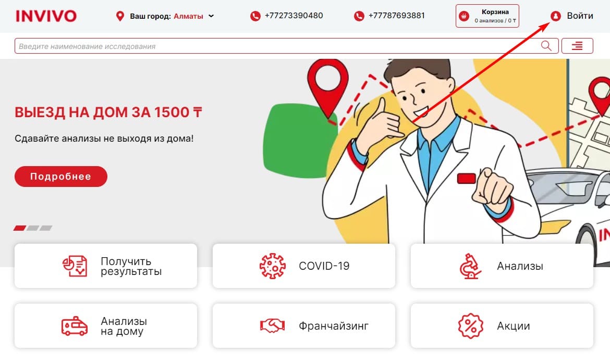Open the Корзина basket button
Viewport: 610px width, 364px height.
pyautogui.click(x=487, y=16)
